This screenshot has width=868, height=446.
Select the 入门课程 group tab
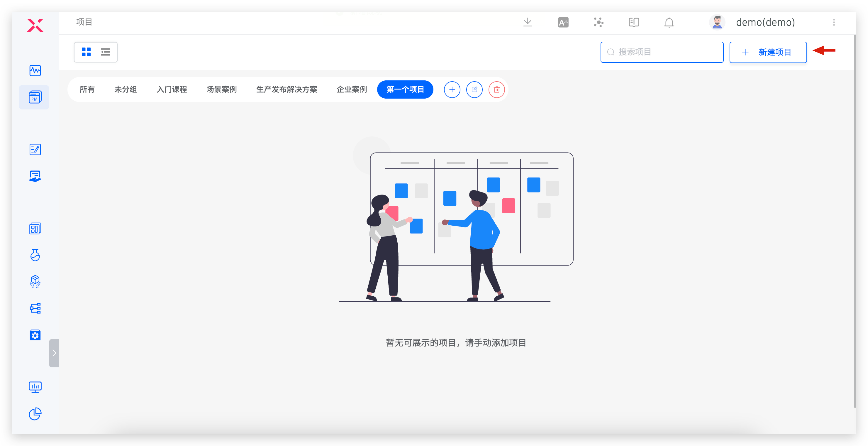[x=172, y=89]
